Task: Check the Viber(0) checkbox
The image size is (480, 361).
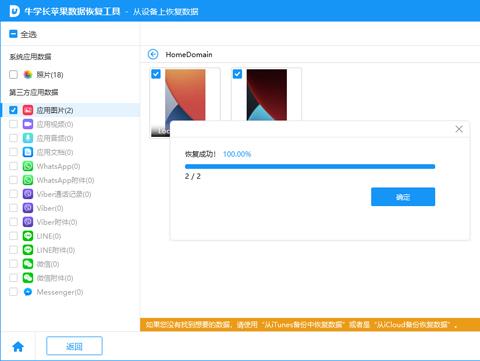Action: 13,208
